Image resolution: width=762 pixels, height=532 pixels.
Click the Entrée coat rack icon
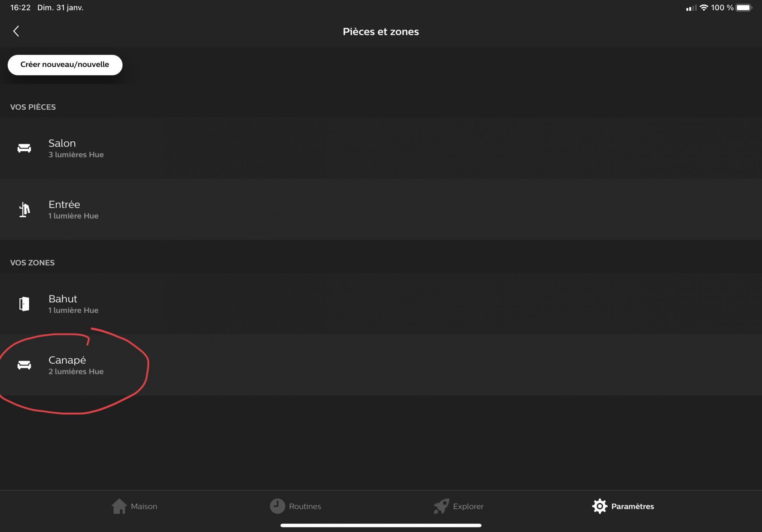click(x=24, y=209)
